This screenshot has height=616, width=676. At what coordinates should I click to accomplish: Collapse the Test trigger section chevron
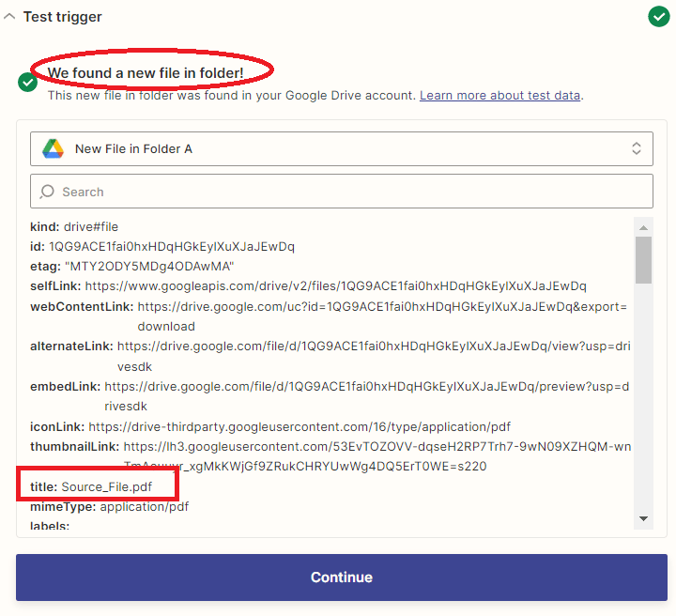9,17
